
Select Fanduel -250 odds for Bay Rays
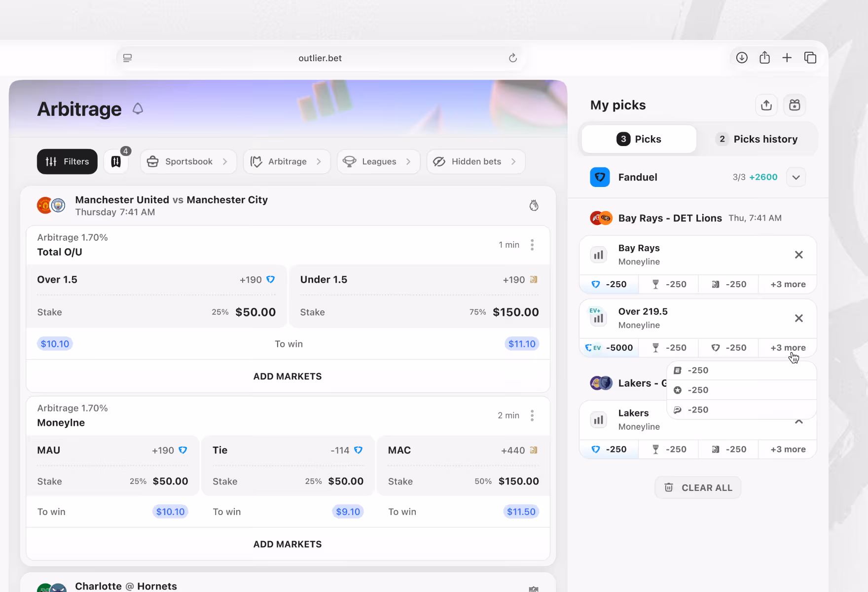[x=609, y=284]
